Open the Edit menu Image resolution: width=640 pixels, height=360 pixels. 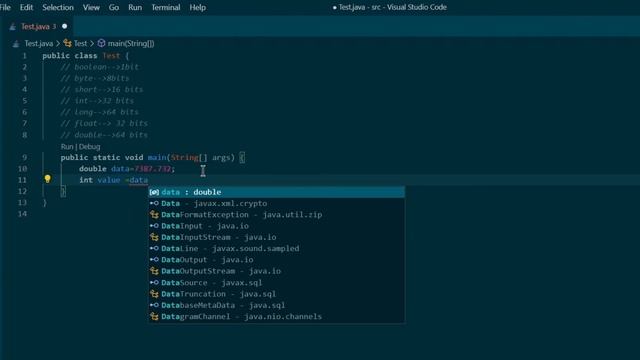tap(26, 7)
